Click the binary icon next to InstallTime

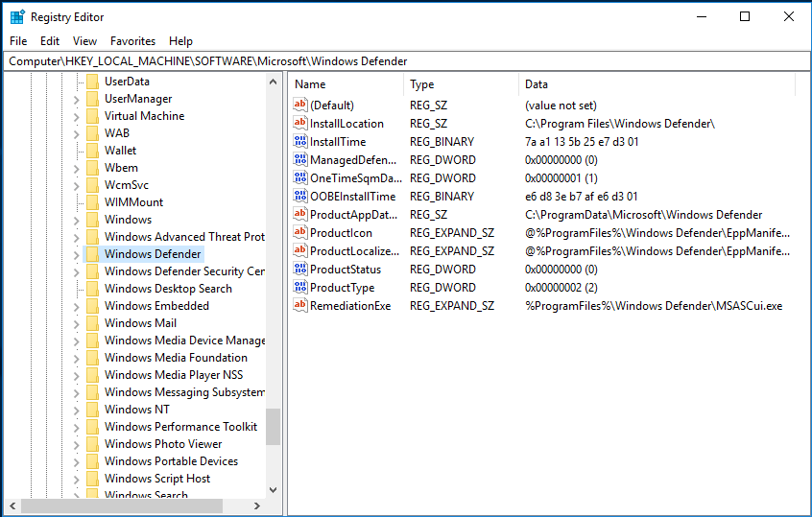pyautogui.click(x=299, y=141)
